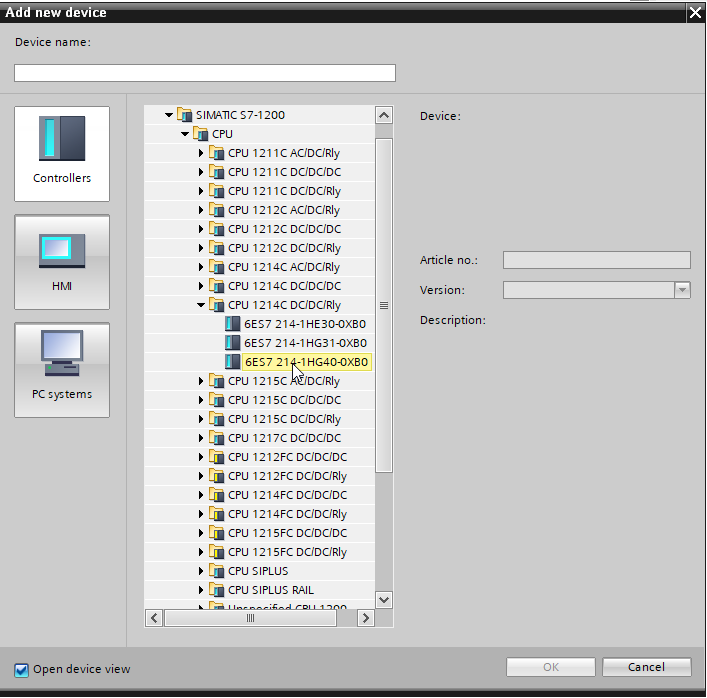
Task: Click the CPU 1211C AC/DC/Rly folder icon
Action: pyautogui.click(x=216, y=153)
